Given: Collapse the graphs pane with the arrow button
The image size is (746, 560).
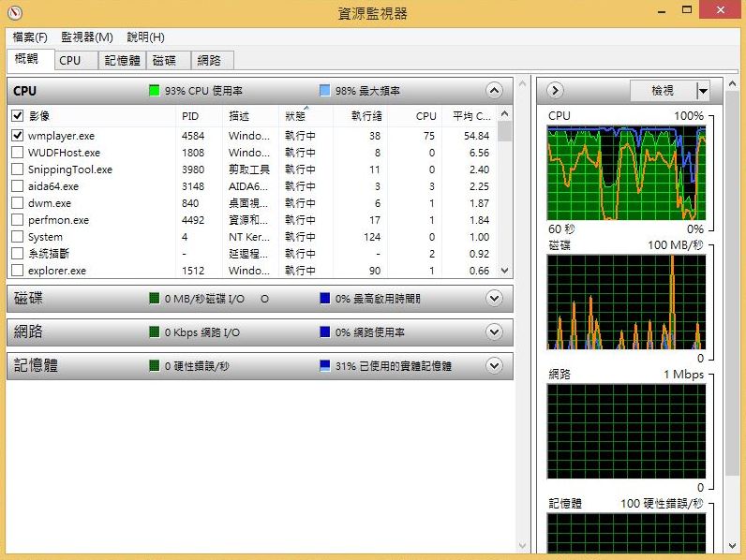Looking at the screenshot, I should (555, 90).
